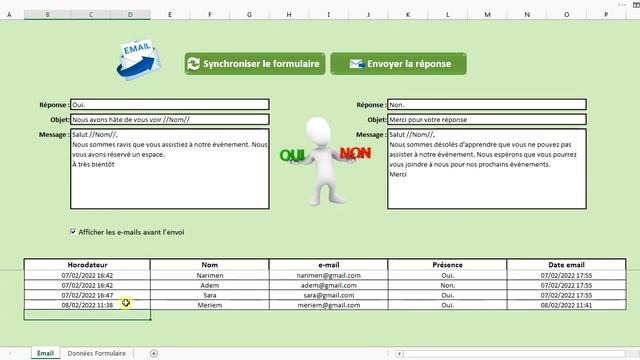Add a new sheet with plus icon
This screenshot has width=640, height=360.
click(154, 353)
